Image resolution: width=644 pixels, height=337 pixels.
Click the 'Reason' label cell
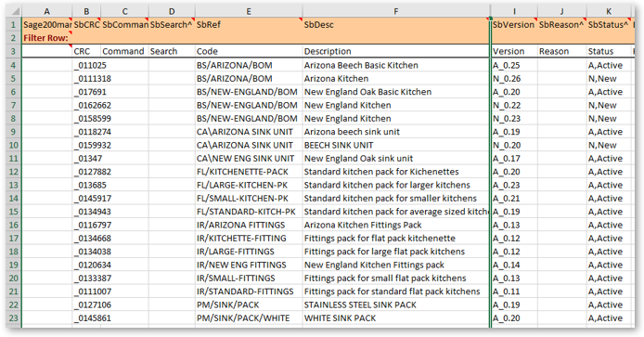(x=561, y=51)
